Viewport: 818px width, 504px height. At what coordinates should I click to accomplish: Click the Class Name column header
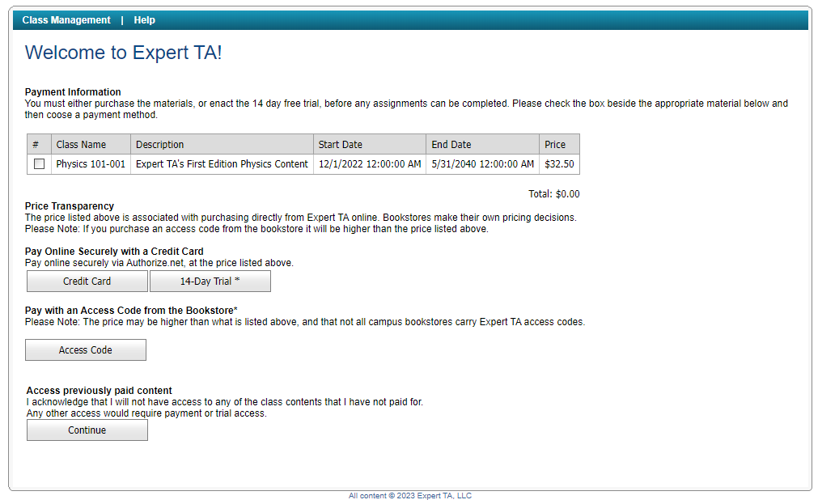91,145
